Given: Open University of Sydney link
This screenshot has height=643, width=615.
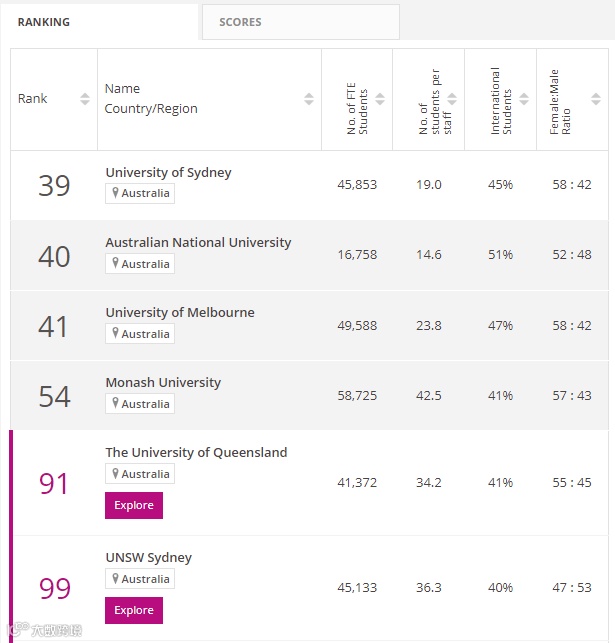Looking at the screenshot, I should point(168,172).
